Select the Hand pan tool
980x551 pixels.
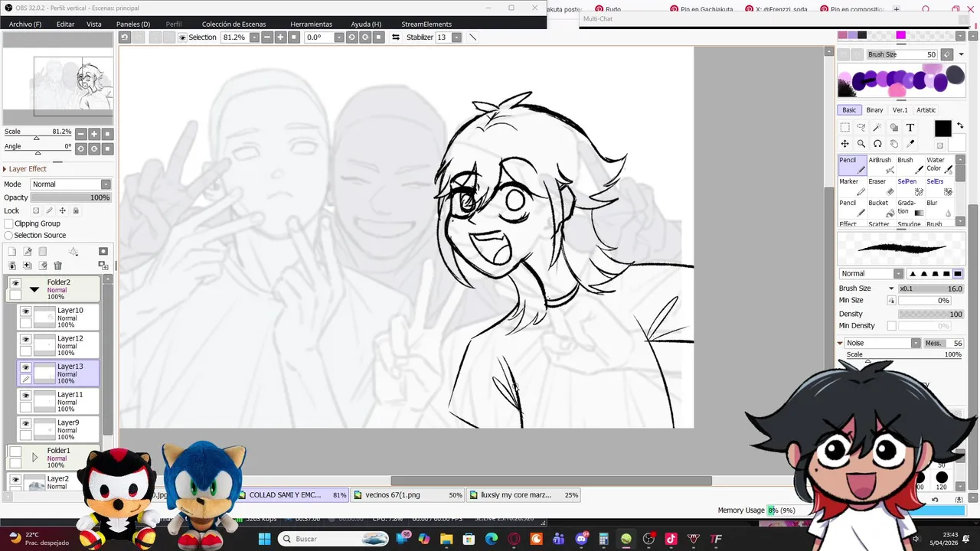click(x=893, y=144)
